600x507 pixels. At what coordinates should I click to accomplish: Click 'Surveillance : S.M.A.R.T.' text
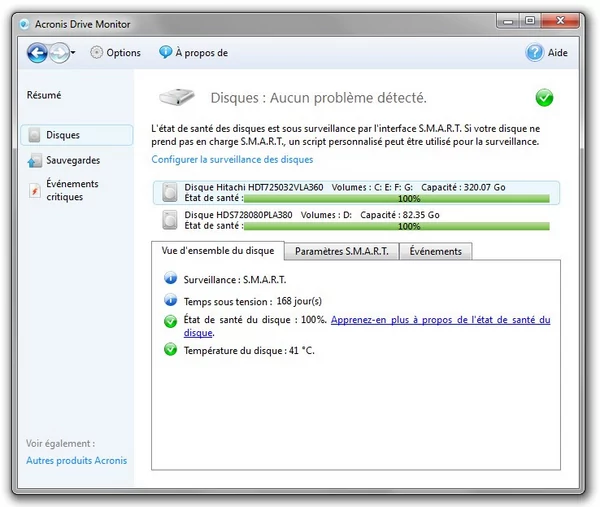(235, 280)
